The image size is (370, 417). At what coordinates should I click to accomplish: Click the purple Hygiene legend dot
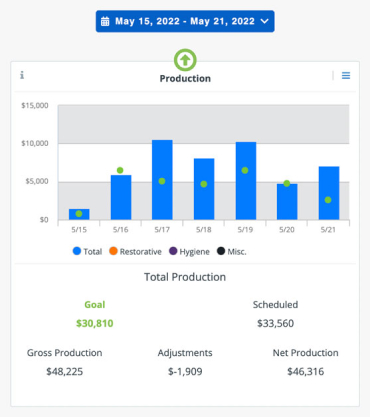pos(173,251)
